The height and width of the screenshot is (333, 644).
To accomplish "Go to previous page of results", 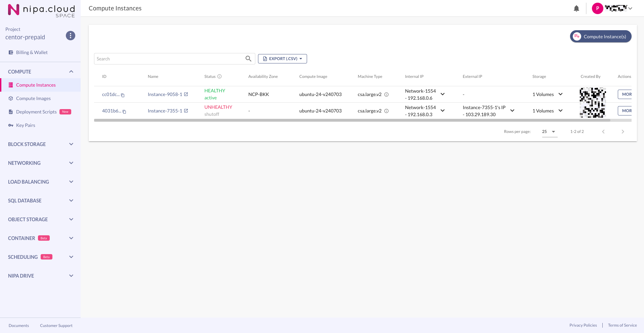I will tap(603, 132).
